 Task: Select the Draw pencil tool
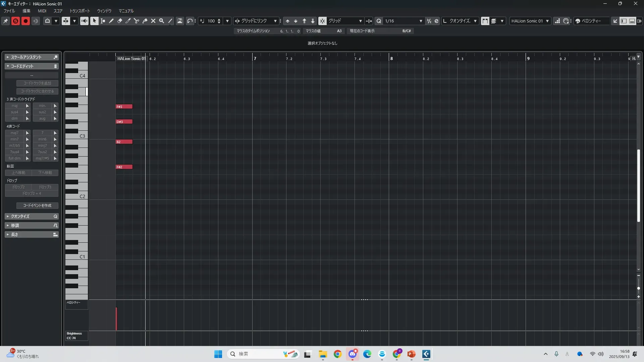(x=111, y=21)
